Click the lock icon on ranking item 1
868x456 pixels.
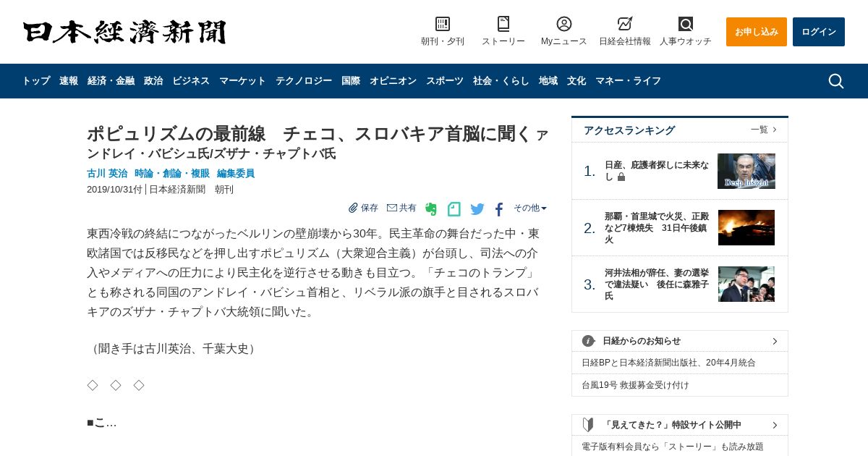[x=621, y=177]
